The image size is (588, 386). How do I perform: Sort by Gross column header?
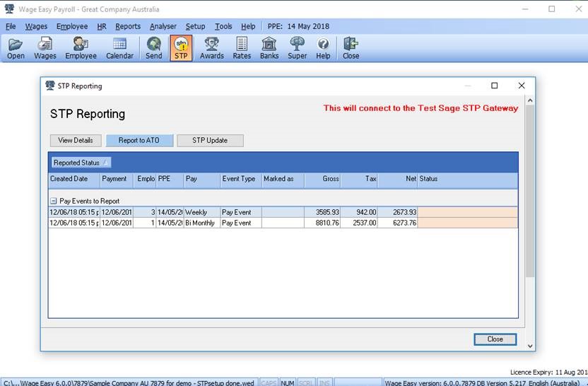(322, 179)
